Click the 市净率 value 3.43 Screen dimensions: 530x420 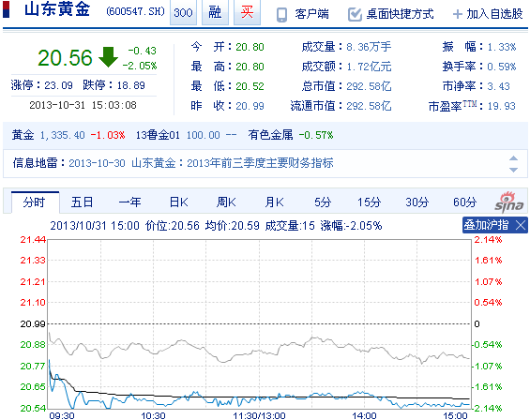498,86
